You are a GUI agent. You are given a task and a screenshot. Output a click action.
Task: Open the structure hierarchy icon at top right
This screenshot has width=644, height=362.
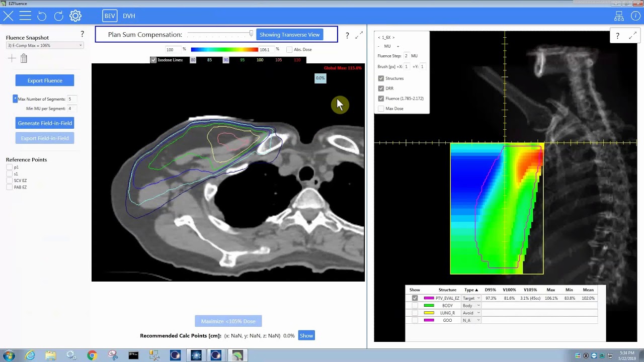pos(619,16)
